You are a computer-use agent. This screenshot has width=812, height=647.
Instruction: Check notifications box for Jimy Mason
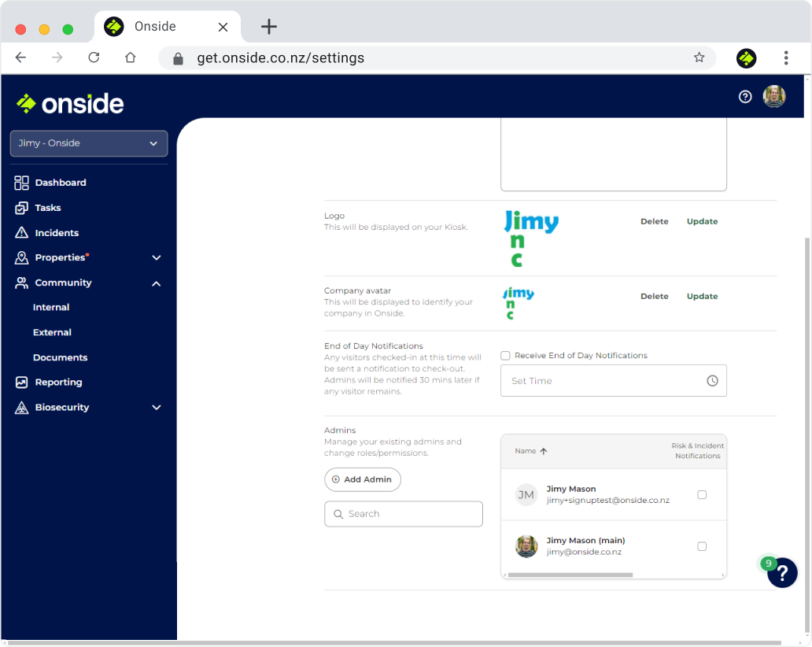point(701,494)
